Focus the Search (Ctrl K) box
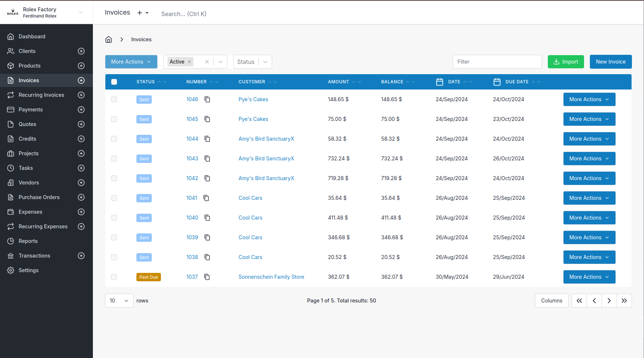Screen dimensions: 644x358 [x=184, y=14]
